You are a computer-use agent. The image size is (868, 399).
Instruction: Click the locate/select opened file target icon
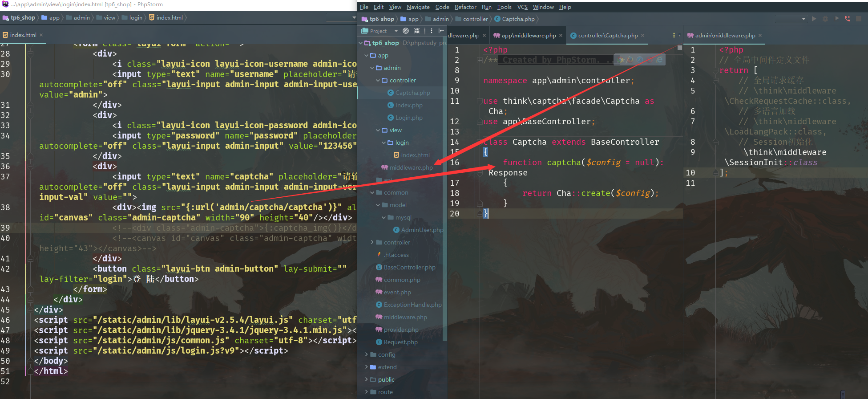coord(406,31)
